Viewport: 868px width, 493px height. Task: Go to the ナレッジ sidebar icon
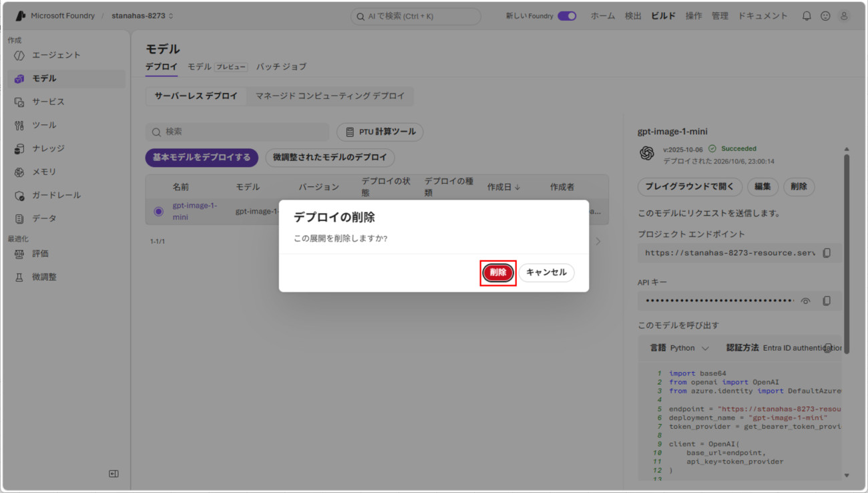(19, 149)
